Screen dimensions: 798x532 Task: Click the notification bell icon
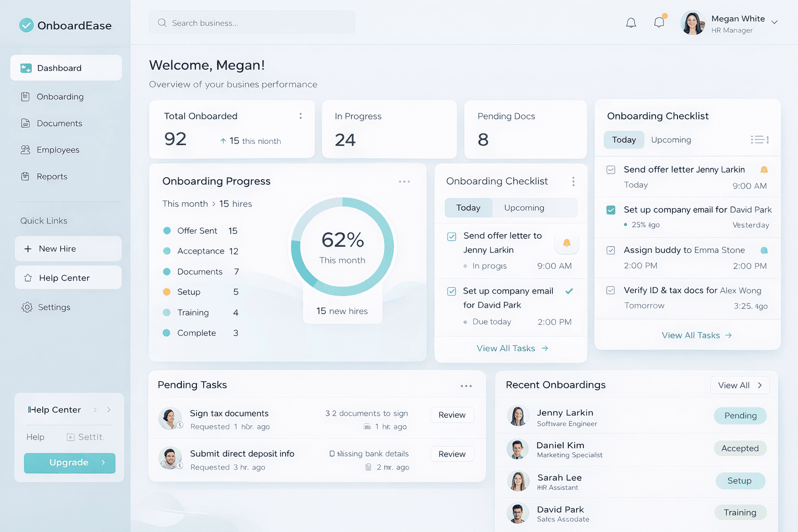[631, 22]
